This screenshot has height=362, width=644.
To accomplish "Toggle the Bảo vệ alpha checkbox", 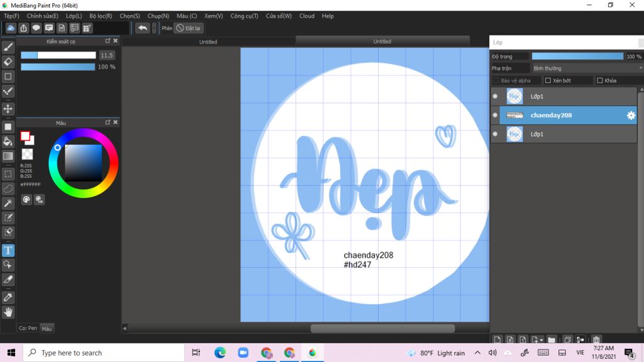I will click(496, 80).
